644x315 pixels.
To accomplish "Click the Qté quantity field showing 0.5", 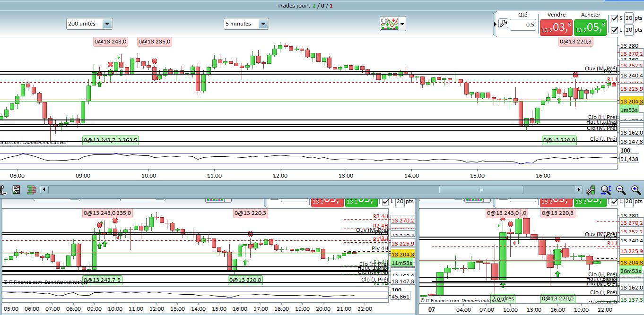I will 523,25.
